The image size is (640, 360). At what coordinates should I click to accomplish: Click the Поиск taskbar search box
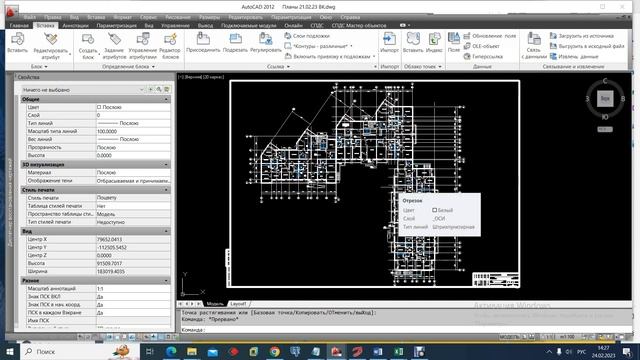pos(80,351)
